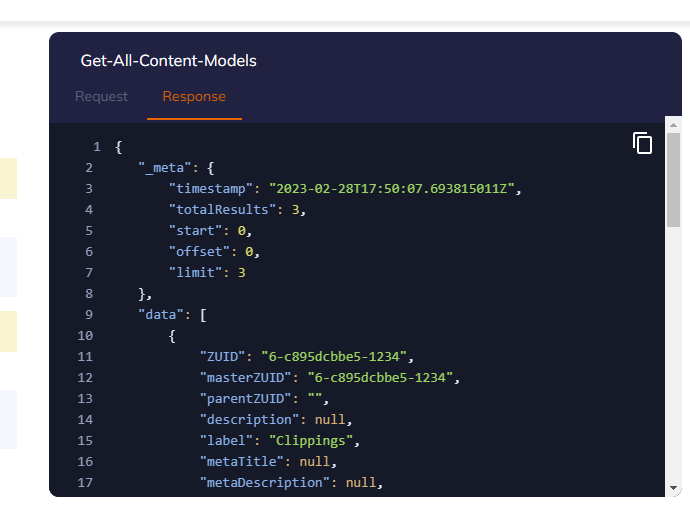This screenshot has height=527, width=690.
Task: Click the "offset" key on line 6
Action: (x=199, y=252)
